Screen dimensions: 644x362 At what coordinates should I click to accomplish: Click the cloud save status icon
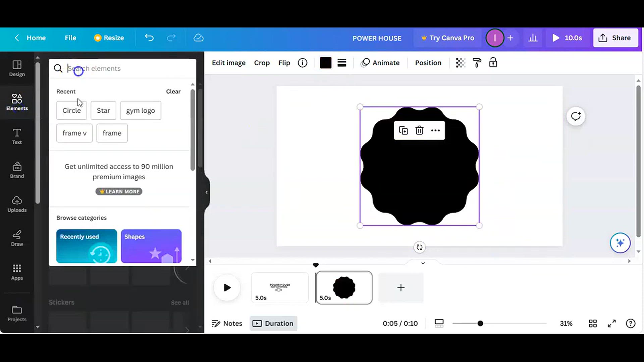click(199, 38)
